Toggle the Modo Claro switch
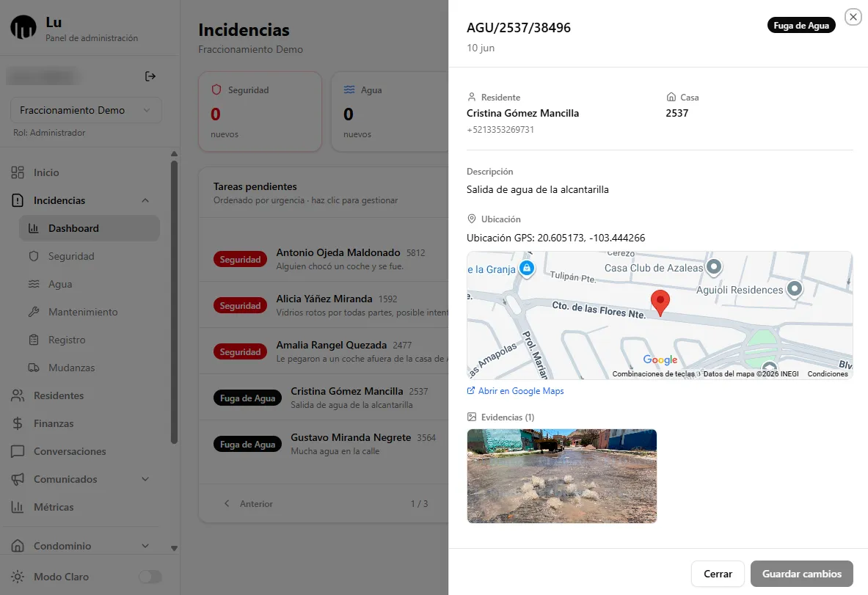 [x=150, y=577]
